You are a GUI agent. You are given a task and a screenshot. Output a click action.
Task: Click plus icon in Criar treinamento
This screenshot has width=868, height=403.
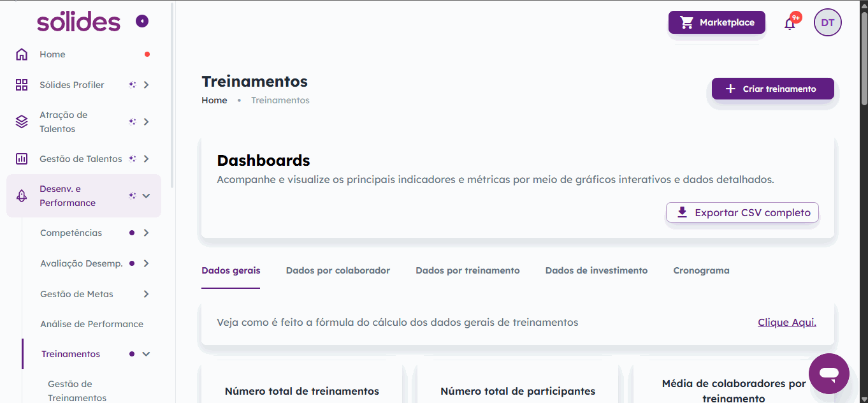[x=730, y=89]
